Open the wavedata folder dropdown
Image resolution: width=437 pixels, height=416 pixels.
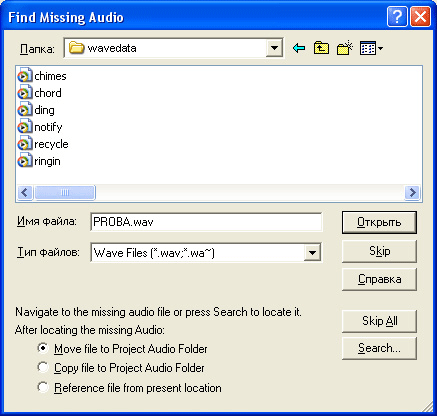pos(274,48)
